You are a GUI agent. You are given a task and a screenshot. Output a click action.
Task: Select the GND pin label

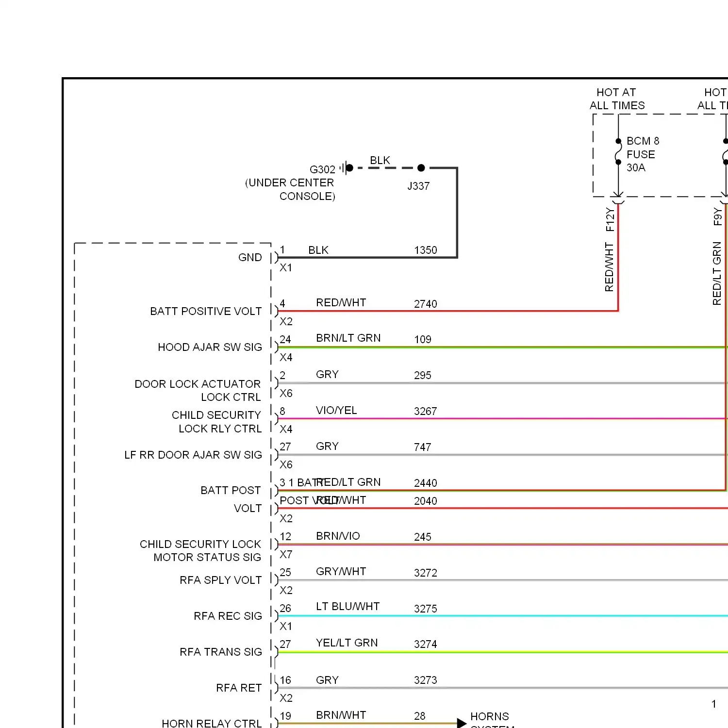(250, 257)
